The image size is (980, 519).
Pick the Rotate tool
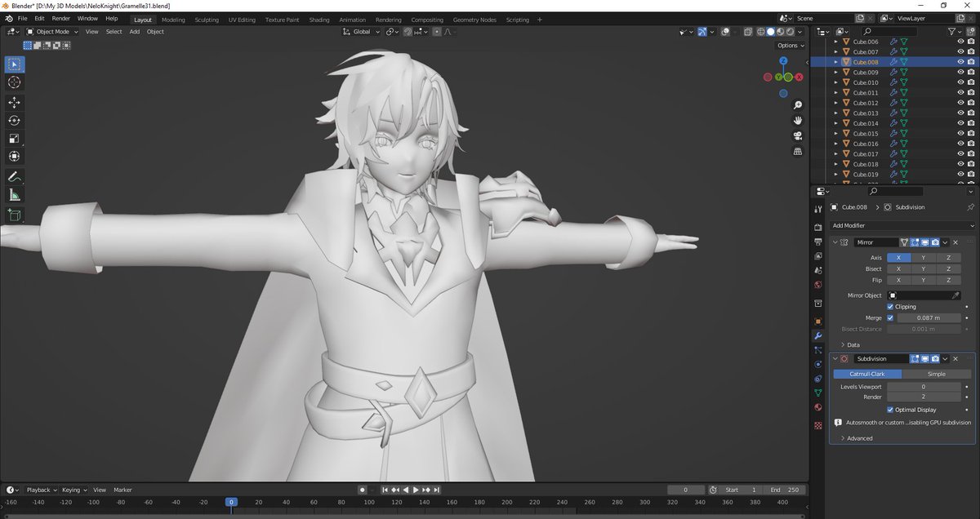pos(14,120)
